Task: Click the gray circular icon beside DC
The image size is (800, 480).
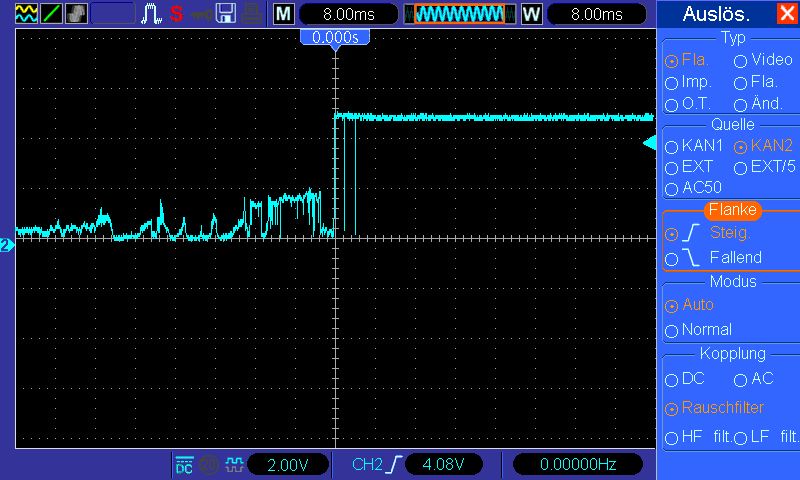Action: [209, 465]
